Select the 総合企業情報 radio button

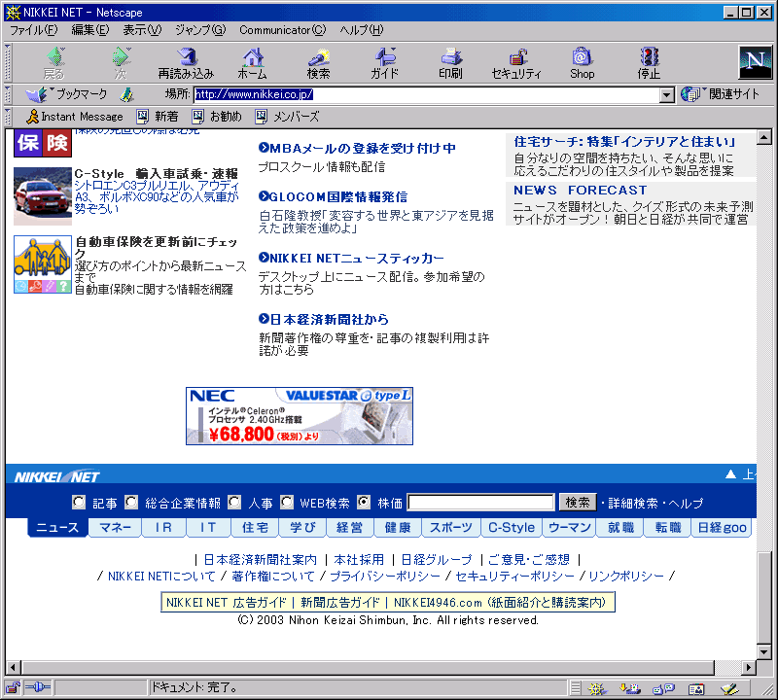(131, 502)
